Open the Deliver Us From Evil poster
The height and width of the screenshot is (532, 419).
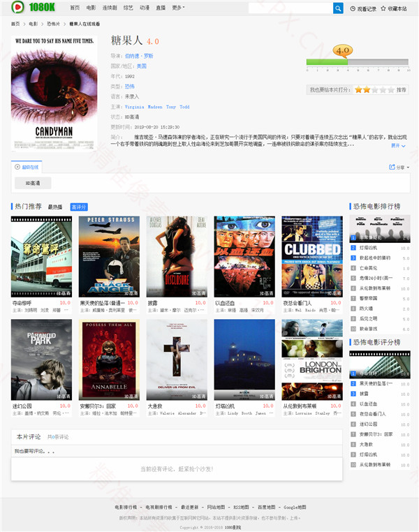click(177, 360)
